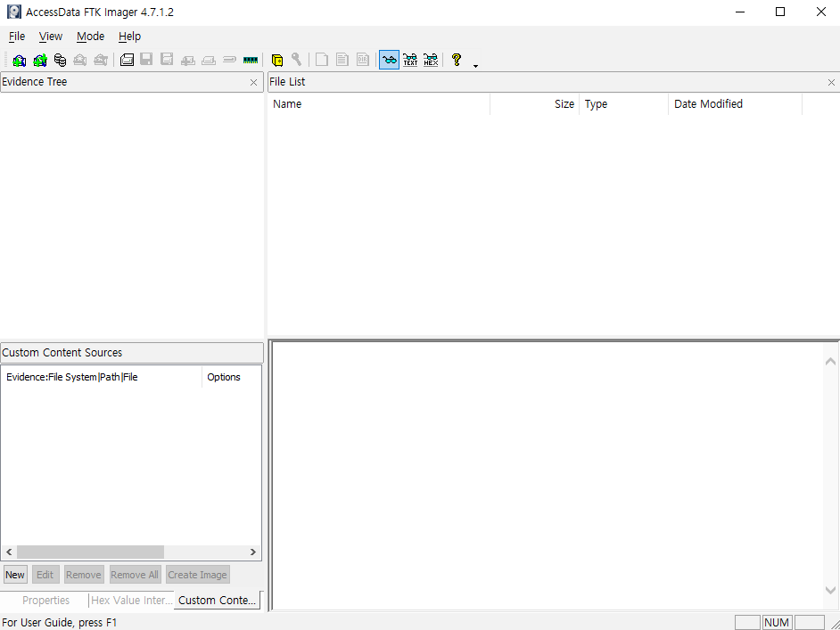The width and height of the screenshot is (840, 630).
Task: Close the Evidence Tree pane
Action: click(x=254, y=83)
